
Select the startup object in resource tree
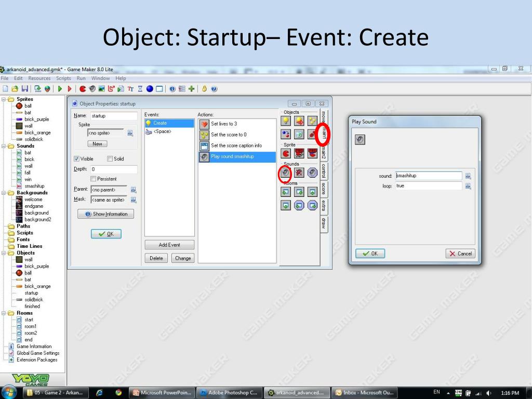pyautogui.click(x=31, y=293)
